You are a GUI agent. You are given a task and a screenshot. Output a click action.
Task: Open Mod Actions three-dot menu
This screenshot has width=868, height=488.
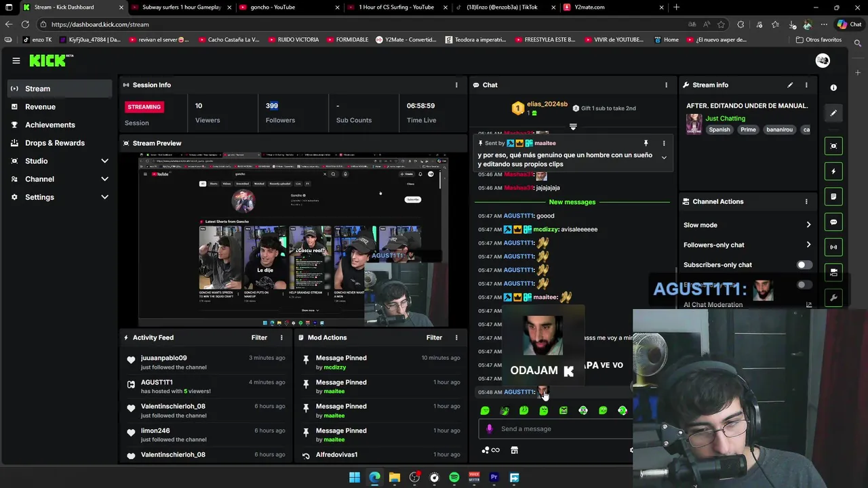tap(456, 338)
